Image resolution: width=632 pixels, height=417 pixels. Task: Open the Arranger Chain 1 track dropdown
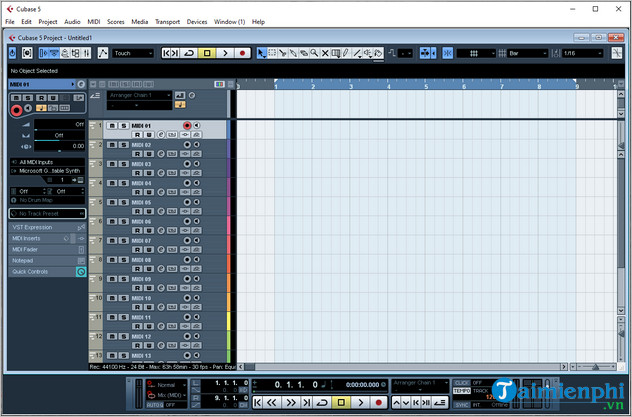coord(139,95)
